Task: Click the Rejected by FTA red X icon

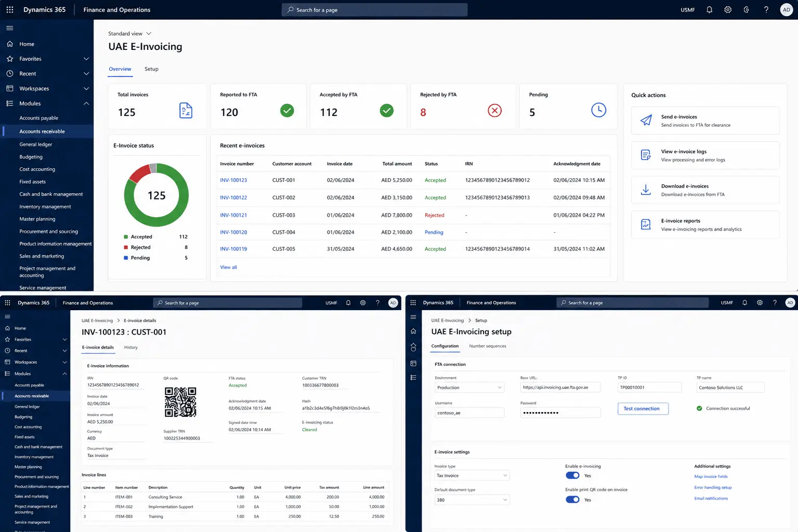Action: (x=494, y=110)
